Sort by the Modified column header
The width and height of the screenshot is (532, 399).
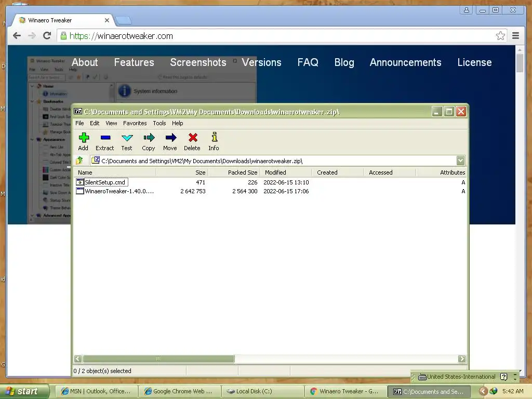pyautogui.click(x=286, y=172)
